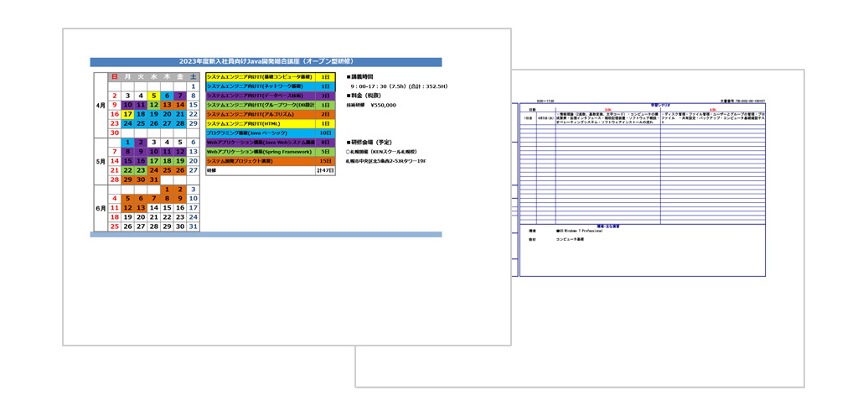868x416 pixels.
Task: Click the 水 weekday header
Action: (x=154, y=77)
